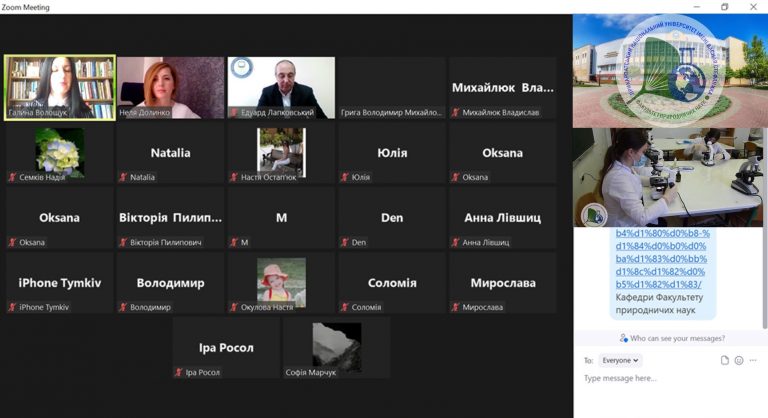Select Галина Волощук active speaker video
768x418 pixels.
[60, 87]
